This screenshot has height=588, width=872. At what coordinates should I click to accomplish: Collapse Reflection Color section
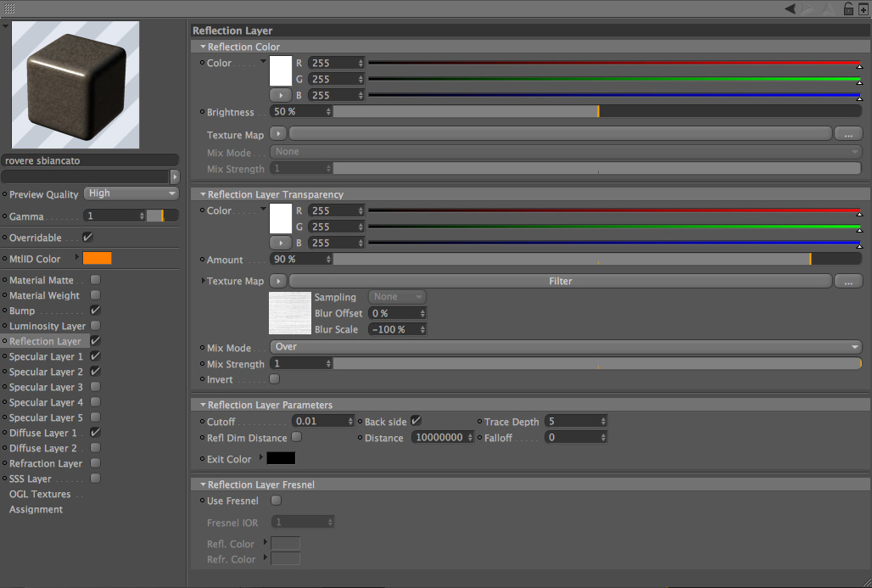[x=203, y=47]
